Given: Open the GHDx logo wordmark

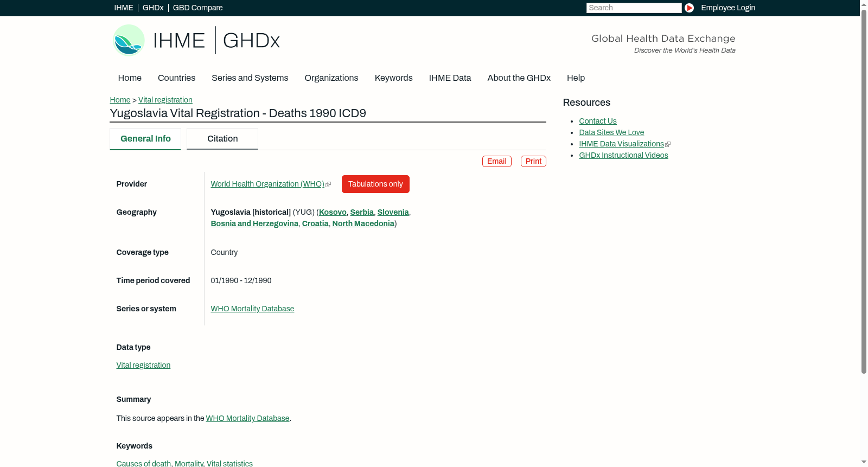Looking at the screenshot, I should point(251,41).
